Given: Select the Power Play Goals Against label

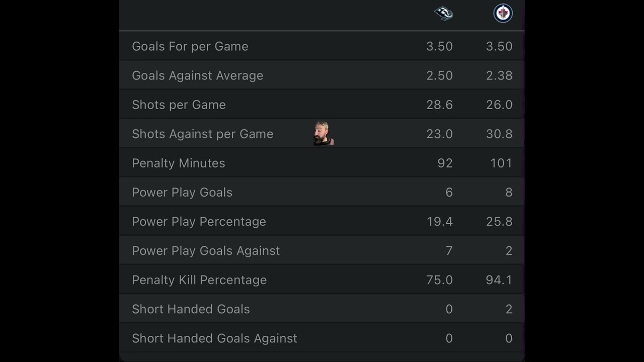Looking at the screenshot, I should click(206, 250).
